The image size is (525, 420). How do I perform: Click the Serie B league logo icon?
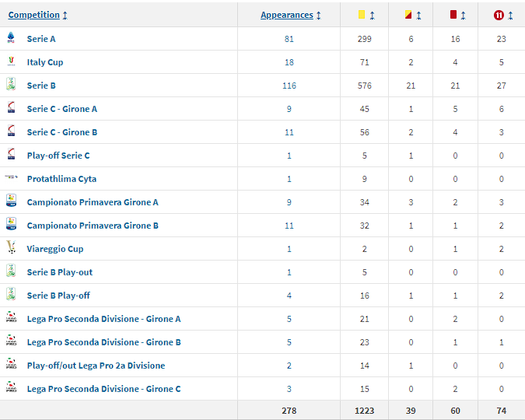(11, 85)
